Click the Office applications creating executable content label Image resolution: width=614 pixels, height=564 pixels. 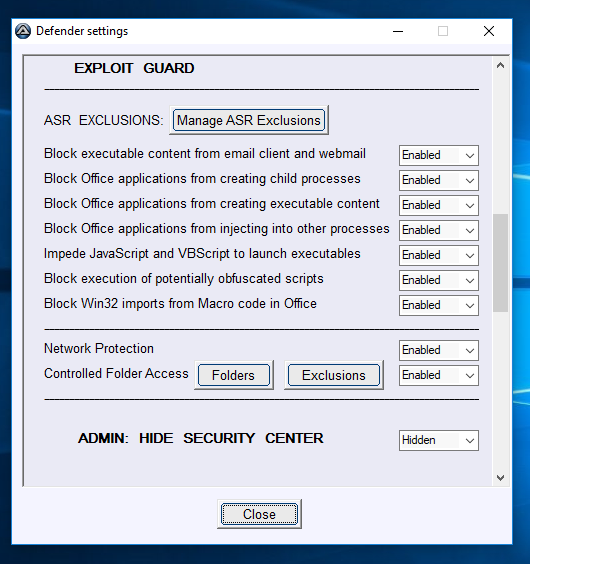212,204
